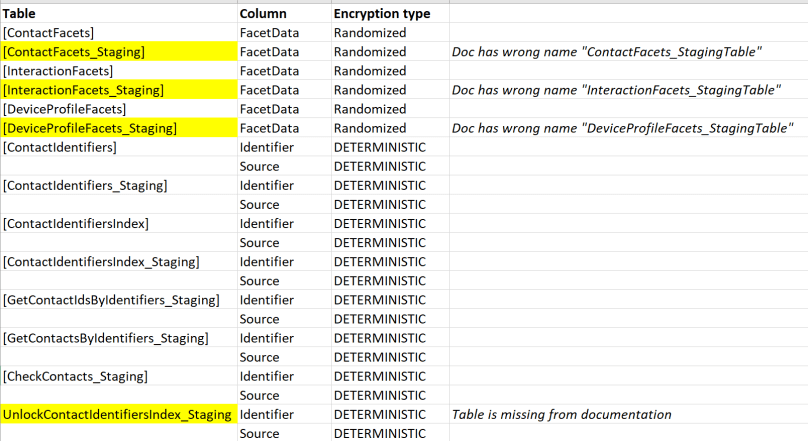Click the "Table" header cell
Screen dimensions: 808x441
pyautogui.click(x=19, y=14)
